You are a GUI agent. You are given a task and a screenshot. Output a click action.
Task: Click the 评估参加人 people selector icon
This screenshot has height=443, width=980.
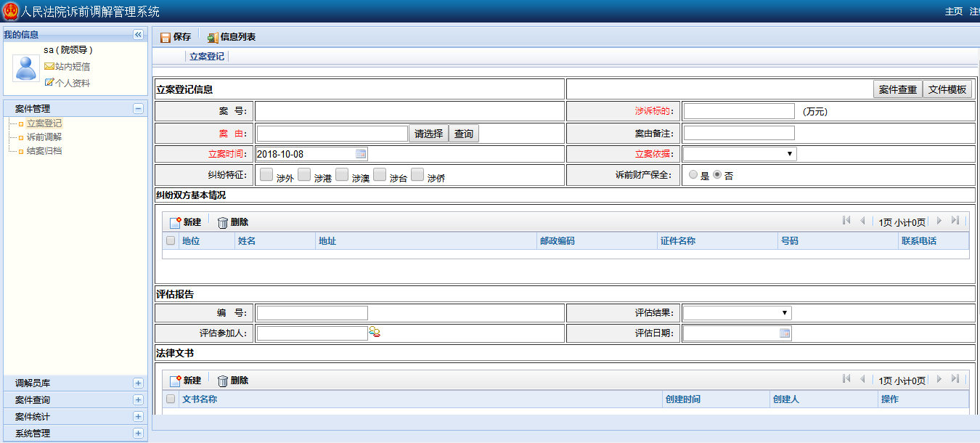(375, 333)
